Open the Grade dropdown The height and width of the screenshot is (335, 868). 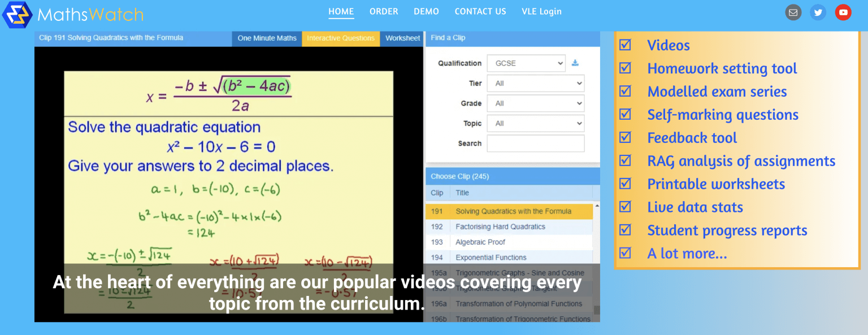point(536,103)
